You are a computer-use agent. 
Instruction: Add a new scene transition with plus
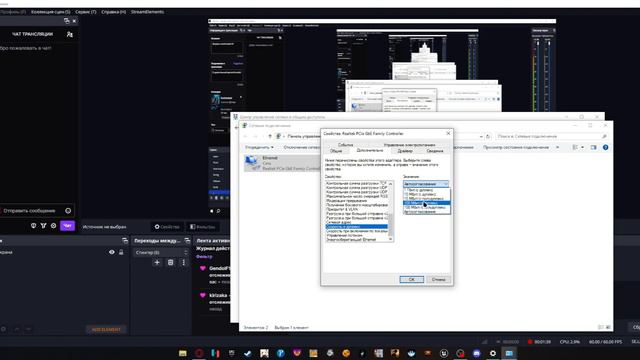(x=157, y=262)
